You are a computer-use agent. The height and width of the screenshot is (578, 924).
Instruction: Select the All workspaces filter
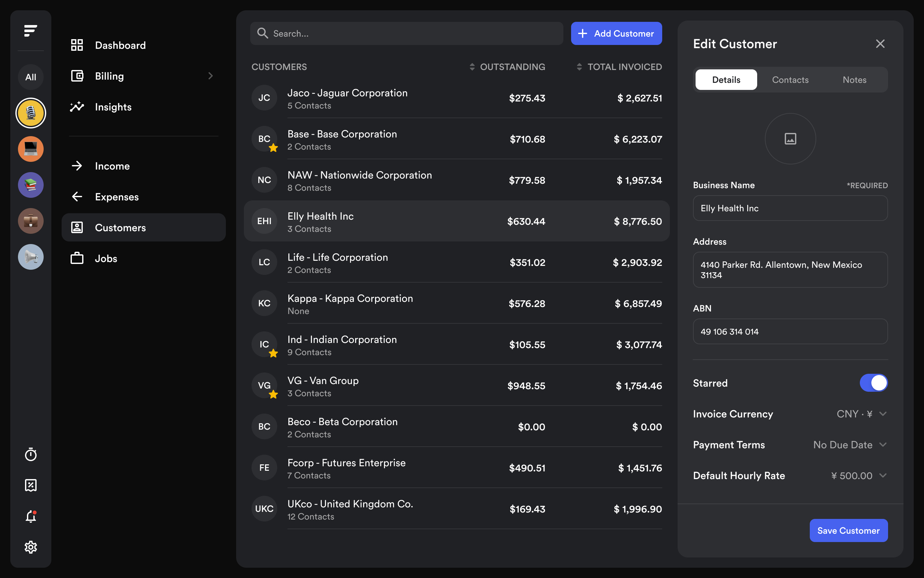coord(30,77)
